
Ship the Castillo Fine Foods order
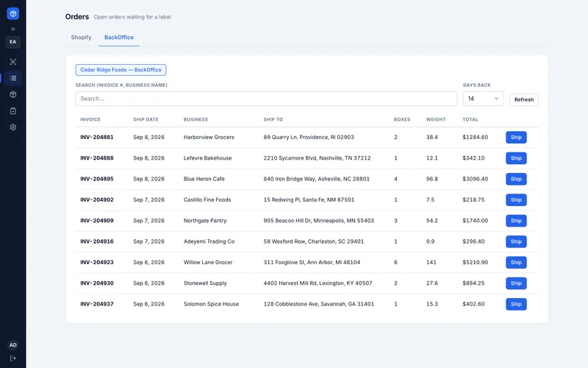[x=516, y=199]
